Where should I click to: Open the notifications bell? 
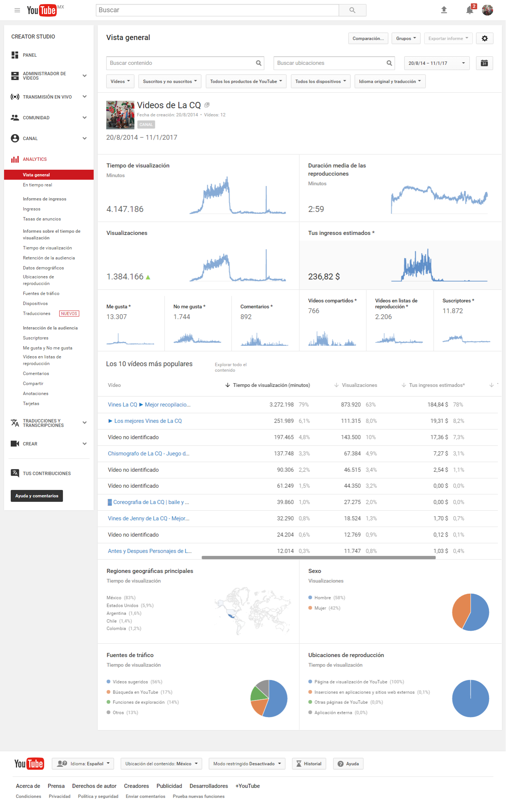[470, 10]
